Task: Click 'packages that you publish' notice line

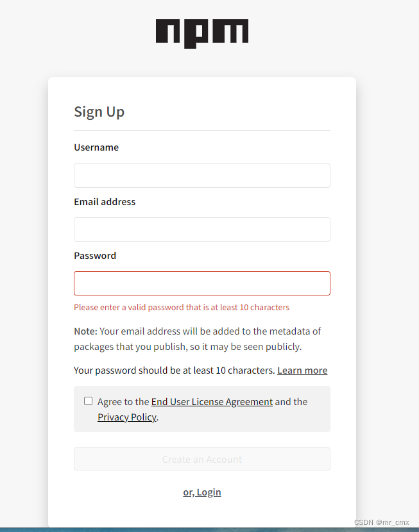Action: [187, 347]
